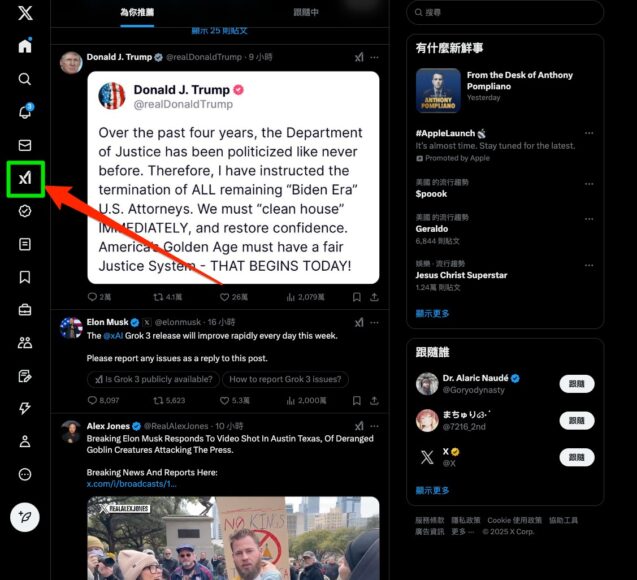This screenshot has width=637, height=580.
Task: Select the For You tab
Action: (x=137, y=13)
